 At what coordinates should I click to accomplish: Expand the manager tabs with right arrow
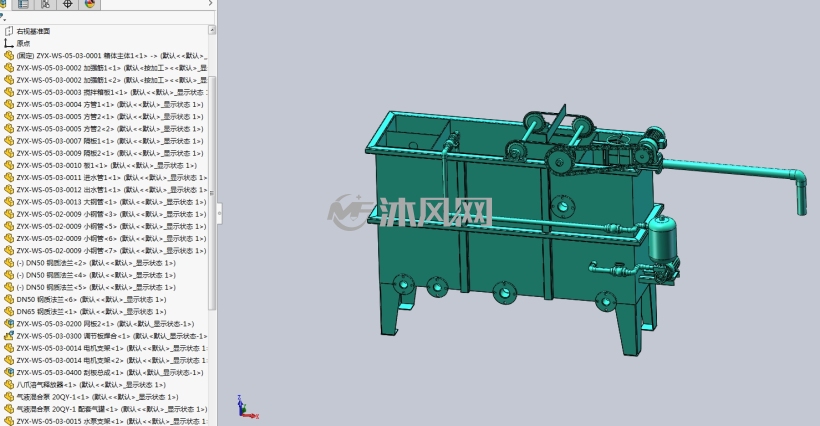(210, 4)
